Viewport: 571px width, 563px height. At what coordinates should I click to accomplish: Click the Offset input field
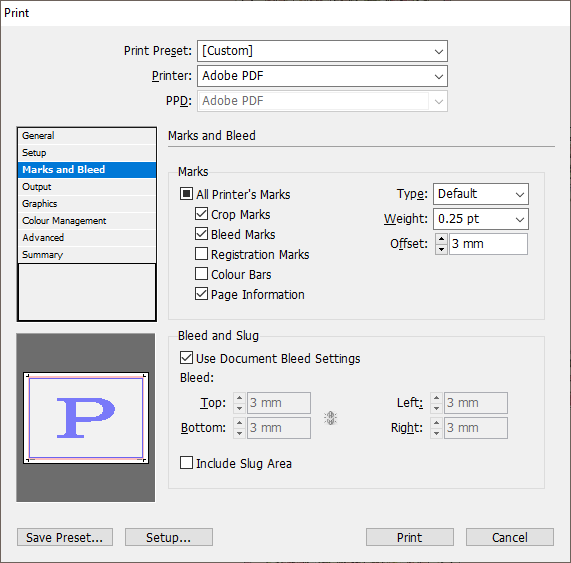[488, 244]
